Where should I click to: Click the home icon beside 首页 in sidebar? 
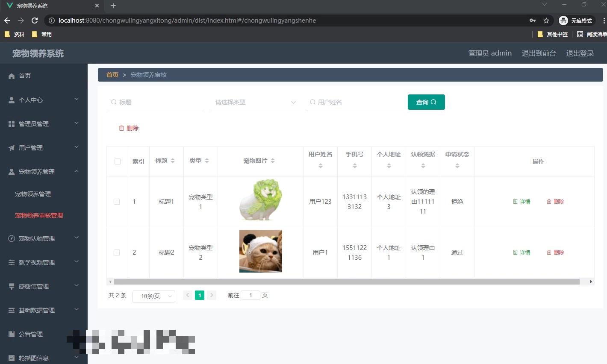[x=12, y=76]
